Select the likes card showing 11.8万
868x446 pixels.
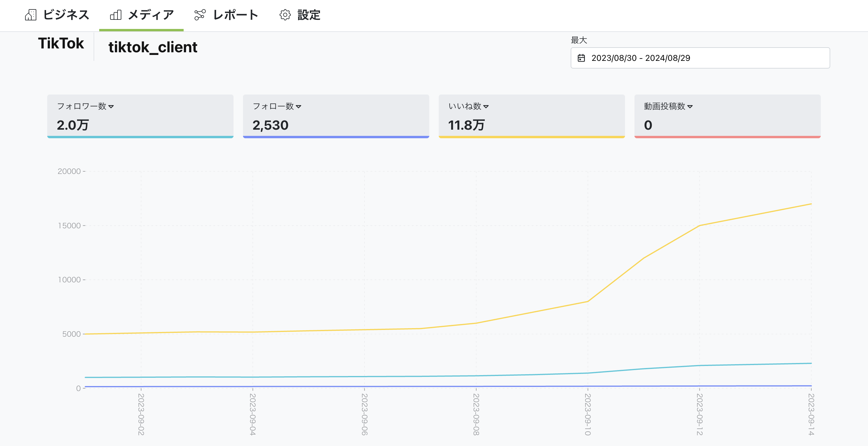(532, 116)
